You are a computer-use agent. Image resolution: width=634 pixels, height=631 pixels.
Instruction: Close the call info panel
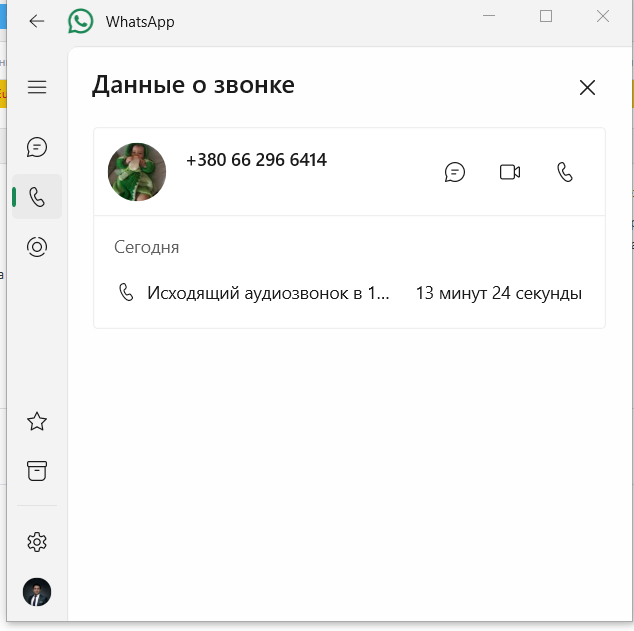pyautogui.click(x=587, y=87)
